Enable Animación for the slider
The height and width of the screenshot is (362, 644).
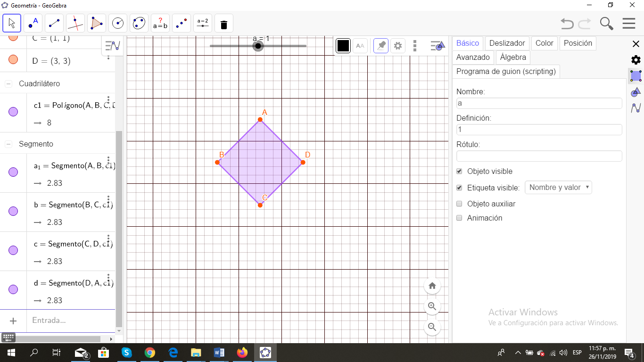(459, 218)
